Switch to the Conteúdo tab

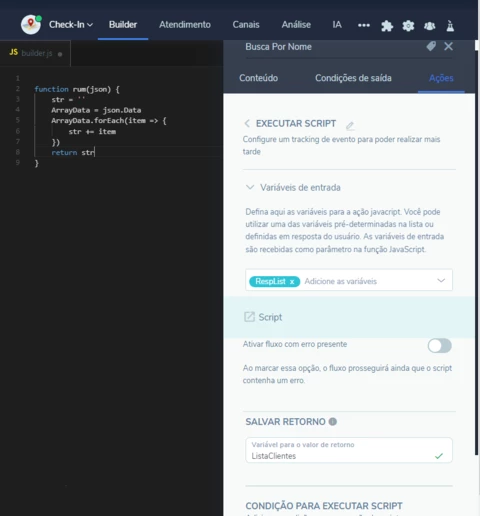coord(258,78)
